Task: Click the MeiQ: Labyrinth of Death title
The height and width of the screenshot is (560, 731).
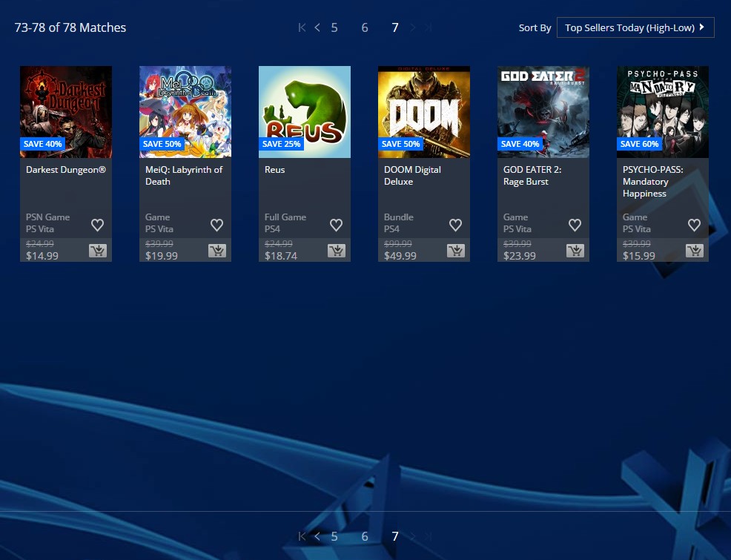Action: click(183, 175)
